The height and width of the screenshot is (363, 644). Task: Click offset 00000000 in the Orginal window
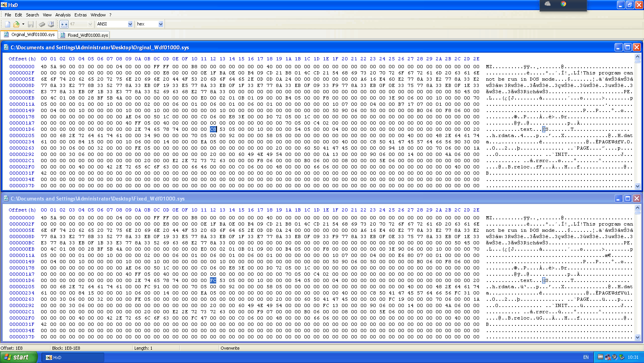[22, 67]
